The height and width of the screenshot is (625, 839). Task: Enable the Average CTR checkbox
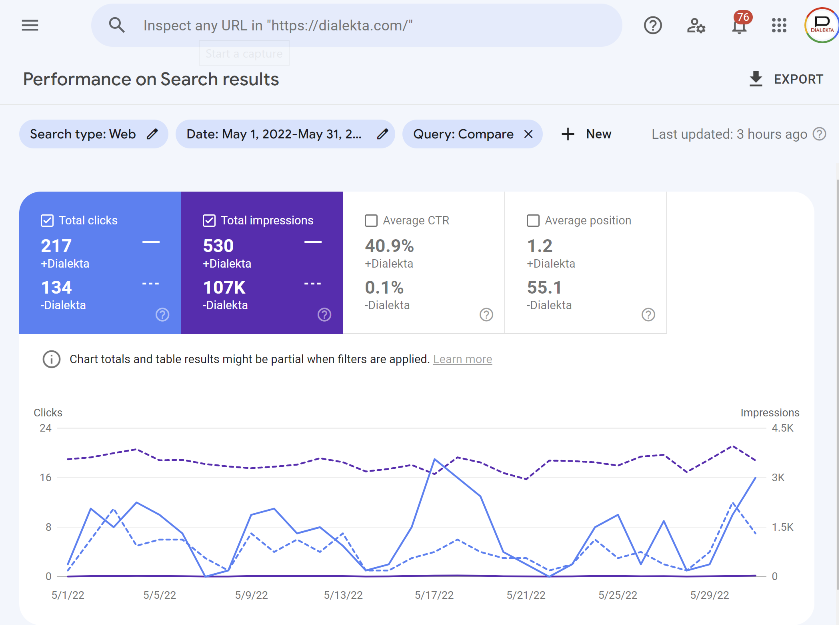click(371, 221)
